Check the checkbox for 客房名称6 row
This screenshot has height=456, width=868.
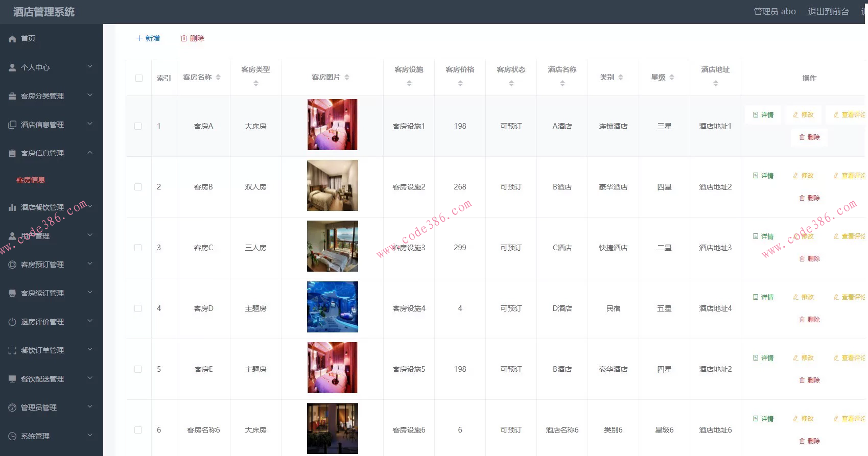click(138, 430)
